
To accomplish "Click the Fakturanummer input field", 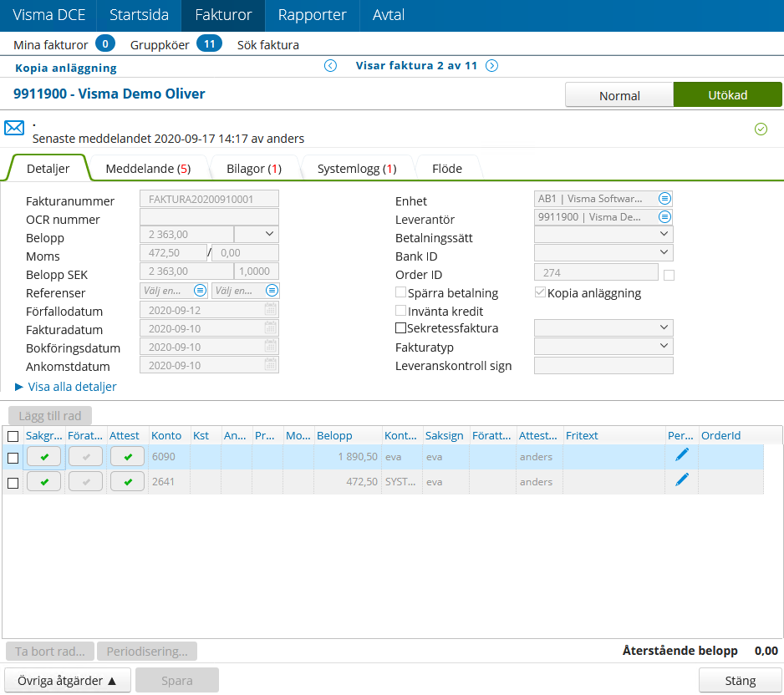I will click(x=208, y=198).
